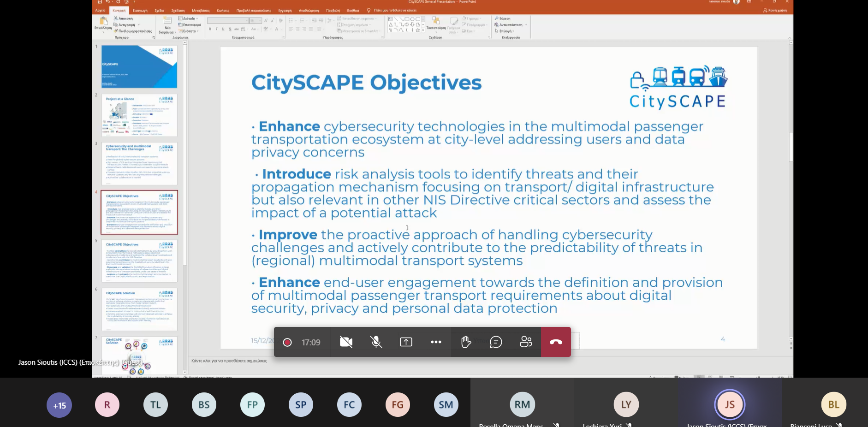Show the participants panel
Viewport: 868px width, 427px height.
pos(526,342)
